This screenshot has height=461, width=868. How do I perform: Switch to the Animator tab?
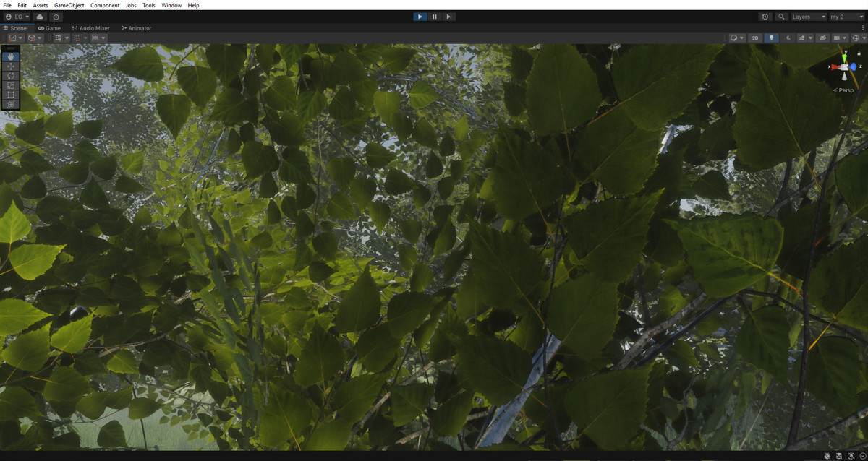point(136,28)
